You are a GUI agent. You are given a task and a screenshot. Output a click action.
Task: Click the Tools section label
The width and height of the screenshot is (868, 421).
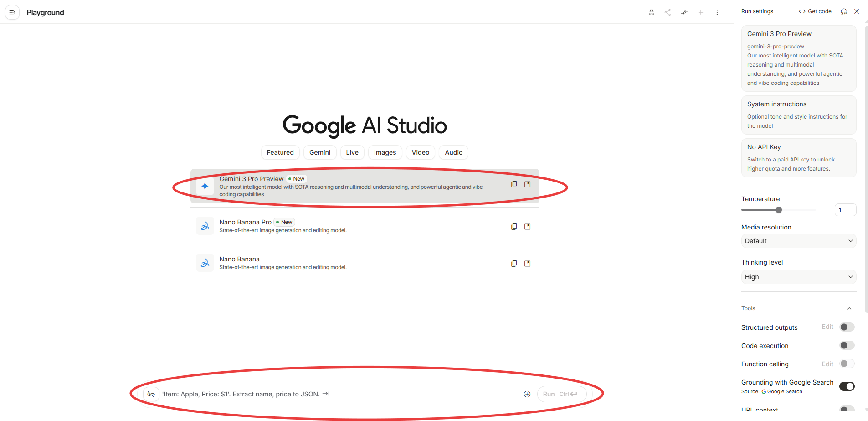748,308
